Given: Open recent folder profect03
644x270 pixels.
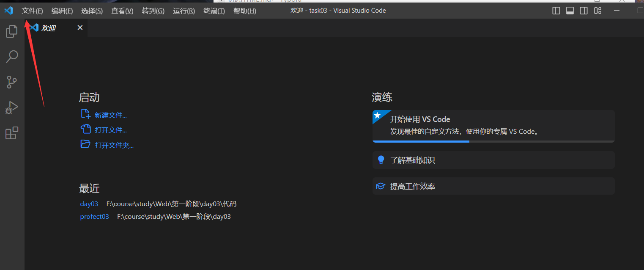Looking at the screenshot, I should click(x=94, y=216).
